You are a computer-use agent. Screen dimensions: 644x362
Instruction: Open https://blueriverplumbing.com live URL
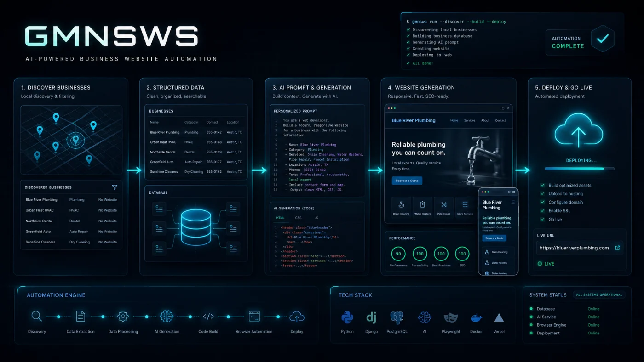coord(574,248)
